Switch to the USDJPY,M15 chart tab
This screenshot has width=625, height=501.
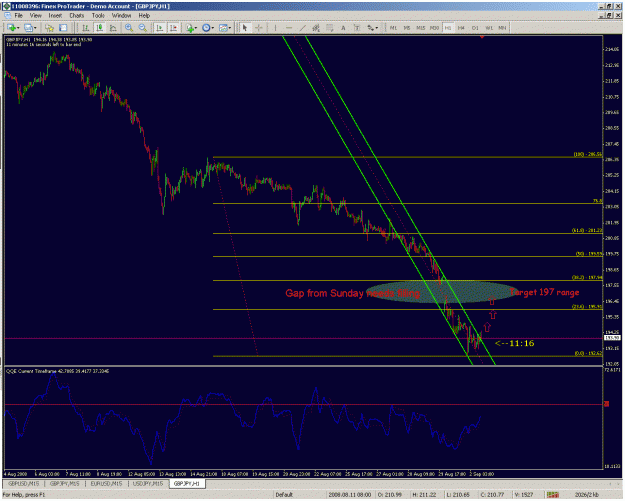148,484
